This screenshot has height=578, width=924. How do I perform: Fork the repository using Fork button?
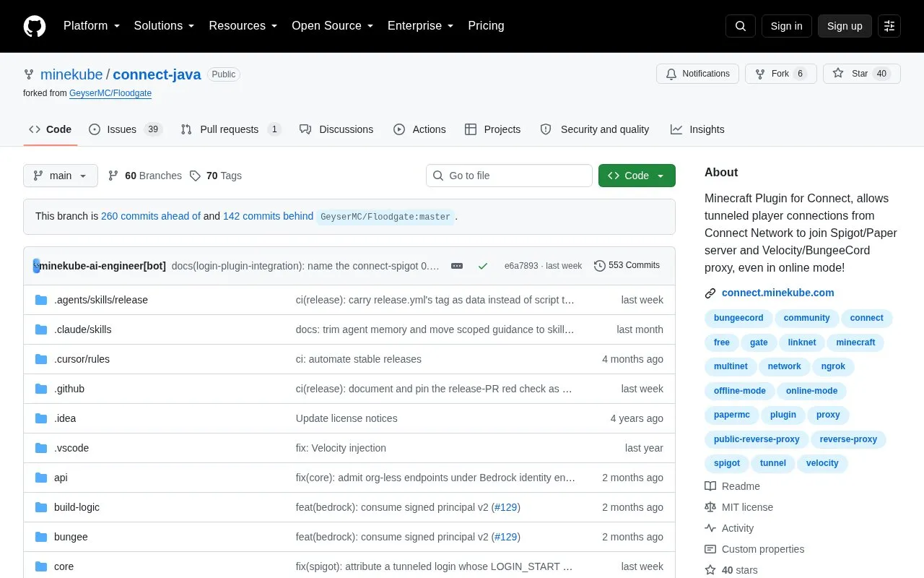(x=781, y=74)
